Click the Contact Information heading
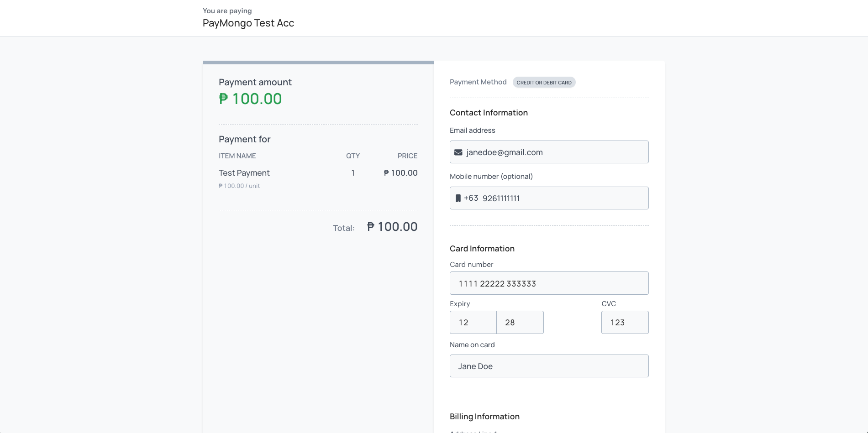Screen dimensions: 868x433 [489, 113]
